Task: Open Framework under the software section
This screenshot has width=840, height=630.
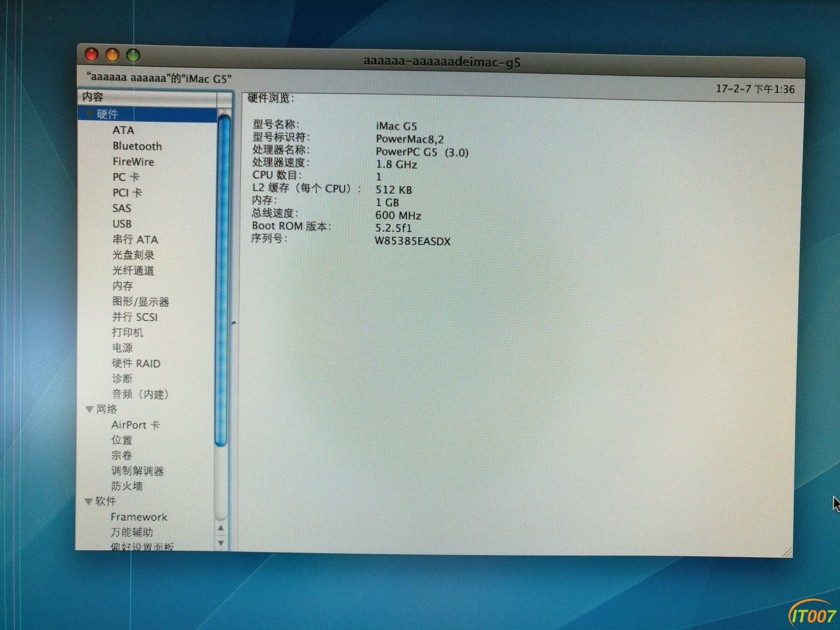Action: [139, 517]
